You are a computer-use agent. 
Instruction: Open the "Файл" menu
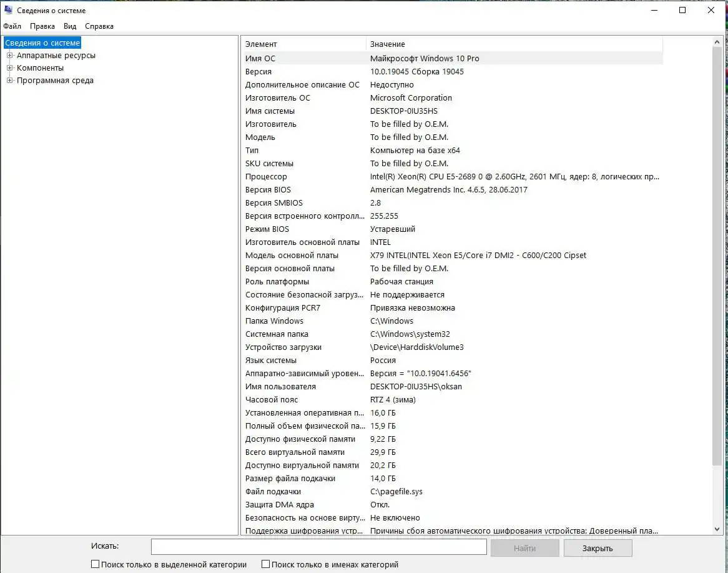tap(12, 26)
